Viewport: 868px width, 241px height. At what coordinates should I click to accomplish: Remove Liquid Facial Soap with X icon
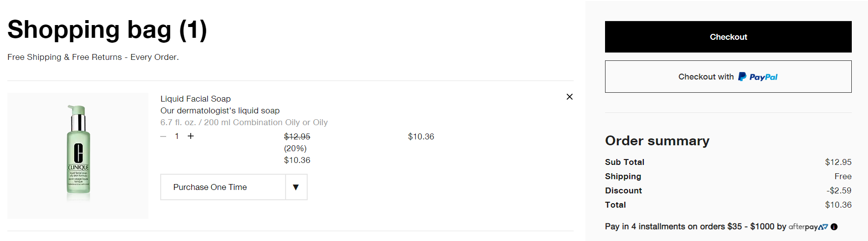pos(569,97)
